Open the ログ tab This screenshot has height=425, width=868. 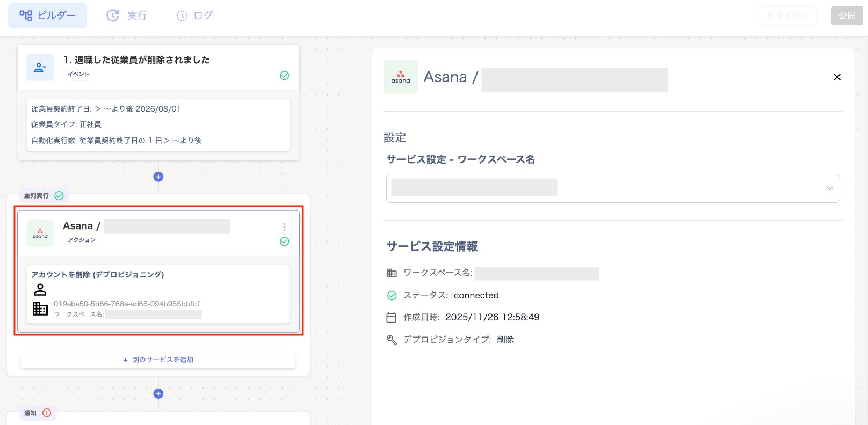tap(195, 16)
